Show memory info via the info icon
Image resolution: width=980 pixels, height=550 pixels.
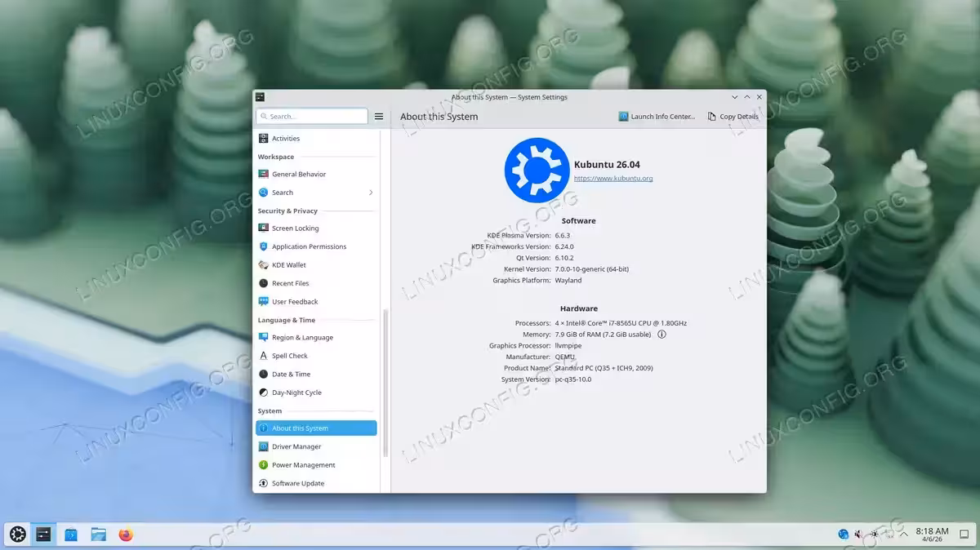coord(662,335)
